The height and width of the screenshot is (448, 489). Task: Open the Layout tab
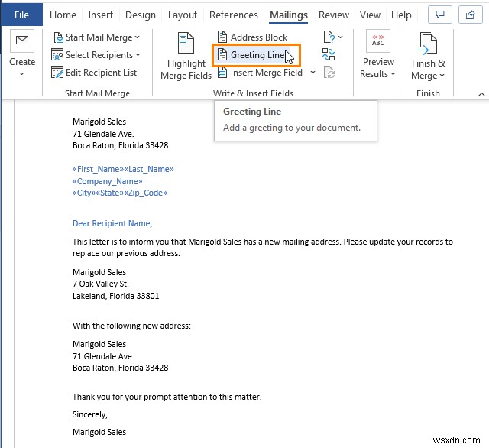(x=183, y=15)
